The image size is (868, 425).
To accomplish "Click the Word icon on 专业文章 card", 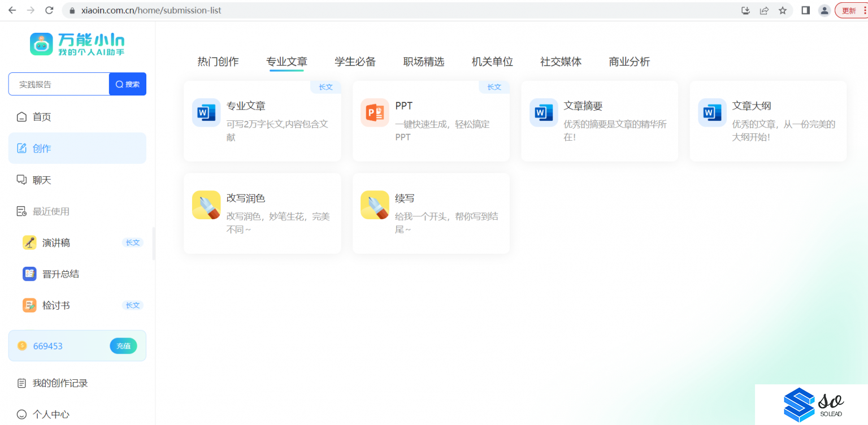I will point(206,112).
